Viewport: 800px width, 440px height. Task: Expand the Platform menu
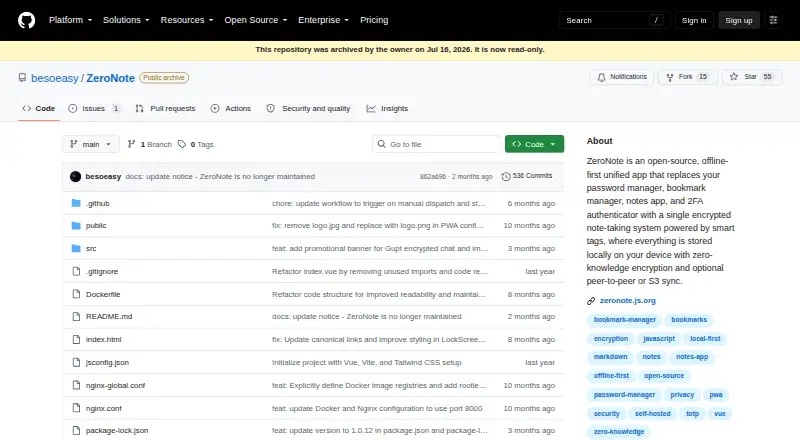(x=70, y=20)
